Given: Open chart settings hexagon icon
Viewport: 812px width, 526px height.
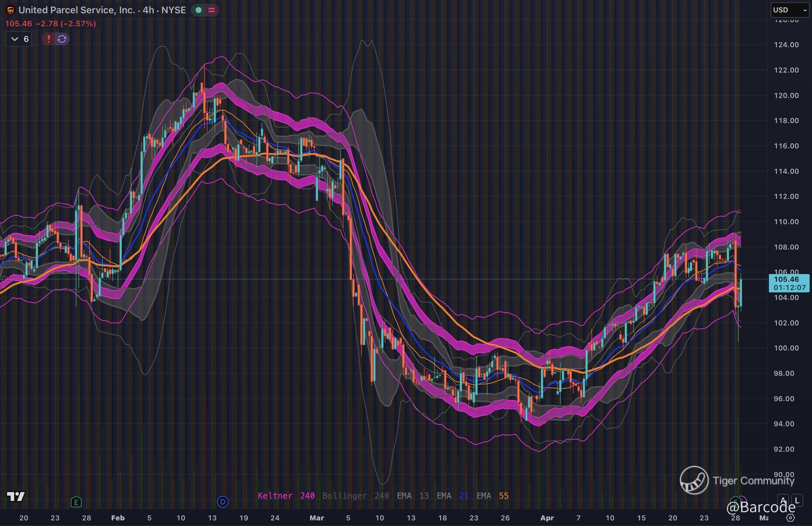Looking at the screenshot, I should (x=790, y=518).
